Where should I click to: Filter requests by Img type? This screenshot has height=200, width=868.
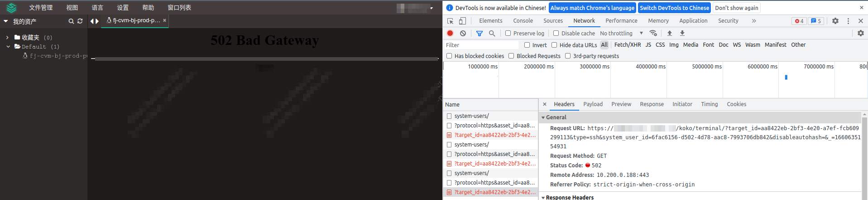674,45
